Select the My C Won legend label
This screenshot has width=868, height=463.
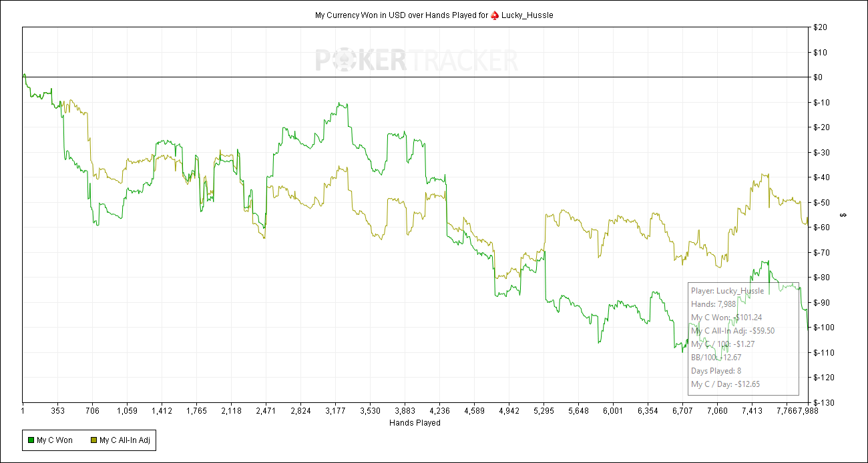click(x=55, y=440)
